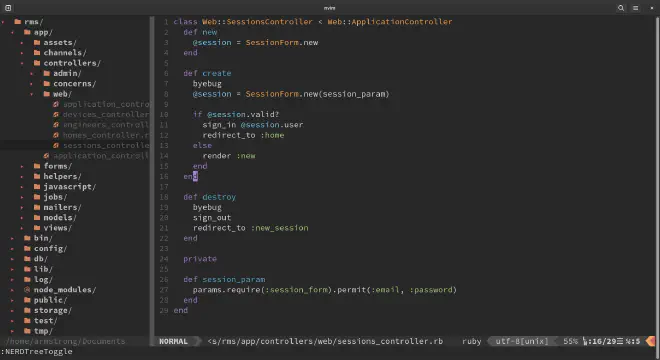The width and height of the screenshot is (660, 360).
Task: Collapse the web directory arrow
Action: coord(32,94)
